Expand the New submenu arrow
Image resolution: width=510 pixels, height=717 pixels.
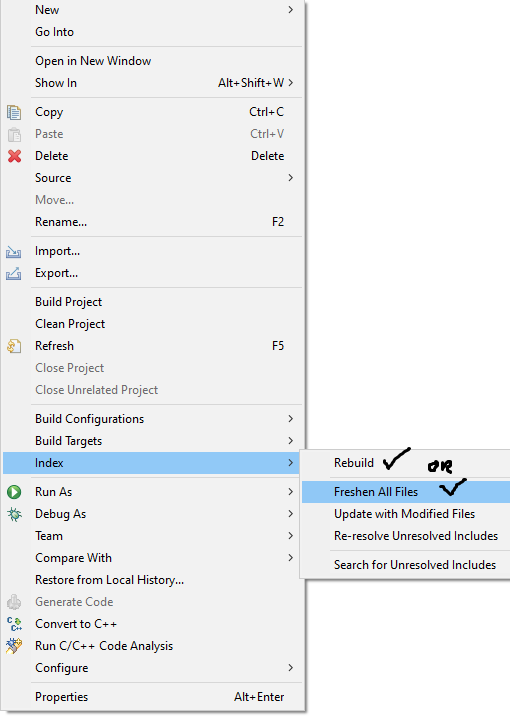(x=290, y=10)
